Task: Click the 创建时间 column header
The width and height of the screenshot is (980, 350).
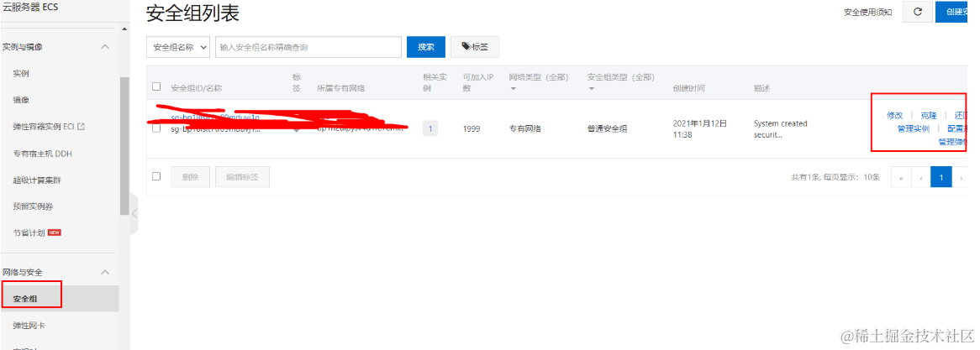Action: tap(688, 88)
